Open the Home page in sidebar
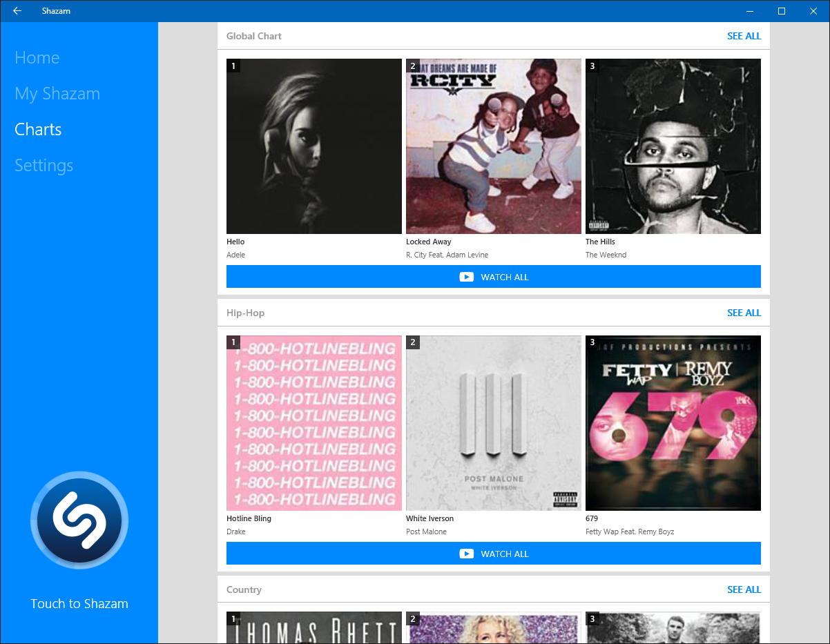The image size is (830, 644). tap(37, 57)
